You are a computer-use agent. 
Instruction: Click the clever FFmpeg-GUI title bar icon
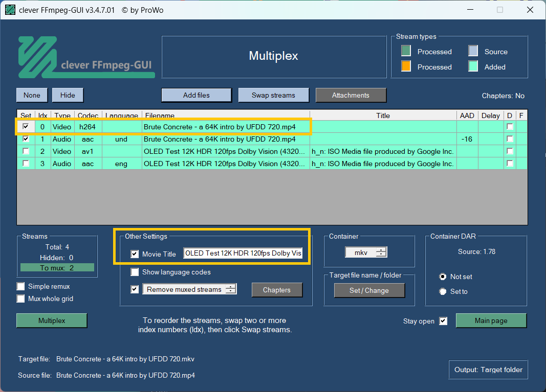point(10,10)
